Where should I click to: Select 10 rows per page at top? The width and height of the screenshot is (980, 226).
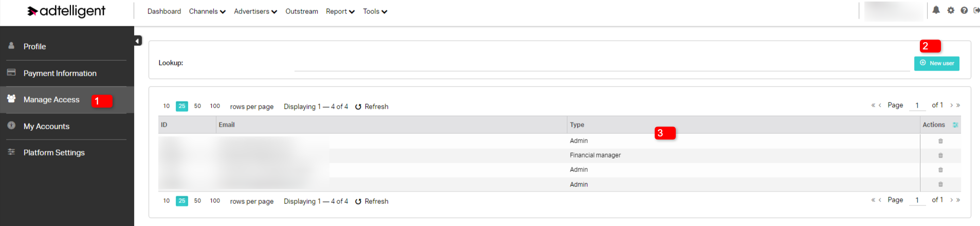pyautogui.click(x=167, y=106)
